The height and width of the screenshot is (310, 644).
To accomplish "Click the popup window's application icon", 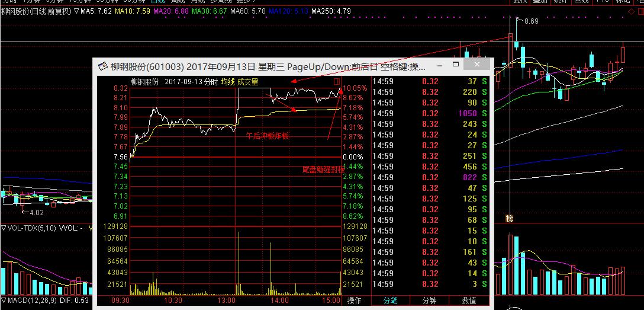I will point(102,66).
